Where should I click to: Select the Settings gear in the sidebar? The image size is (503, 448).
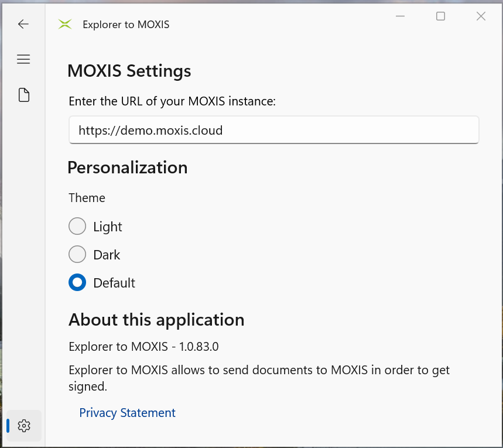click(x=24, y=426)
